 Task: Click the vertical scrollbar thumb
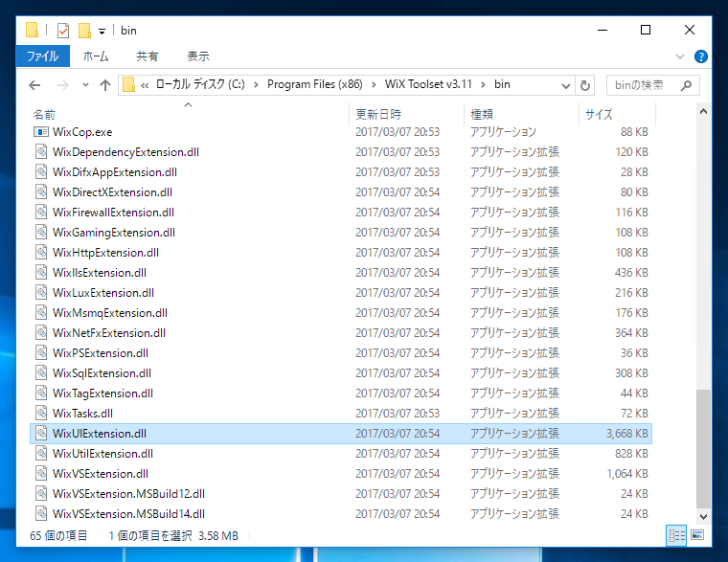pyautogui.click(x=703, y=448)
